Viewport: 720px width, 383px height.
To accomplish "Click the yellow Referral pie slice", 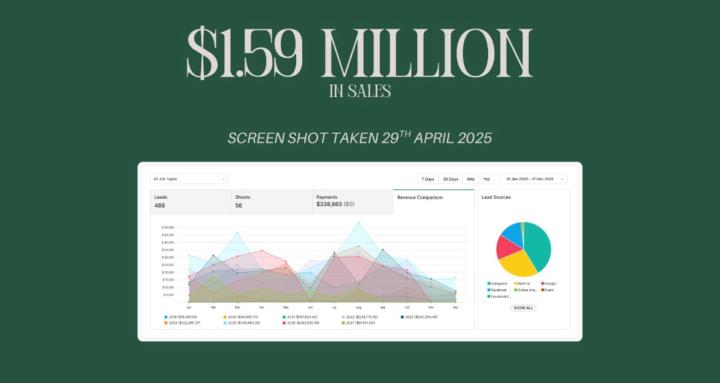I will [517, 264].
